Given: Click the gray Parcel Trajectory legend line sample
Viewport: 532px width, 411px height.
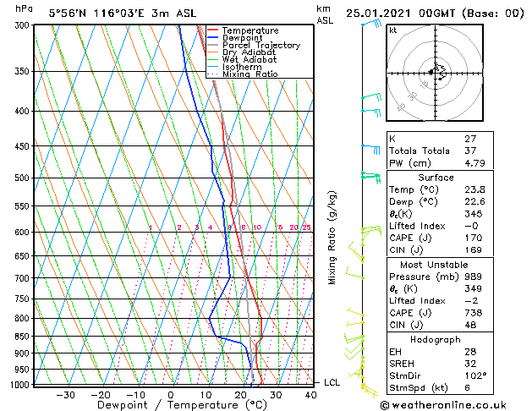Looking at the screenshot, I should 213,45.
